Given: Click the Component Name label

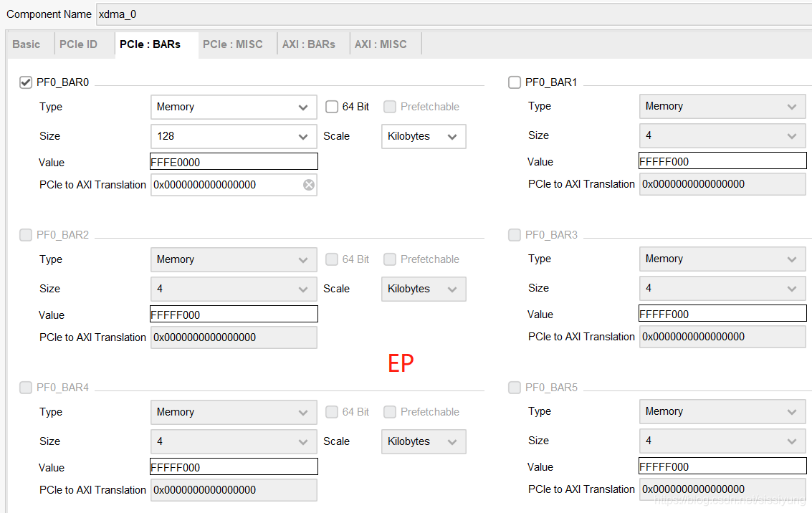Looking at the screenshot, I should click(x=49, y=14).
